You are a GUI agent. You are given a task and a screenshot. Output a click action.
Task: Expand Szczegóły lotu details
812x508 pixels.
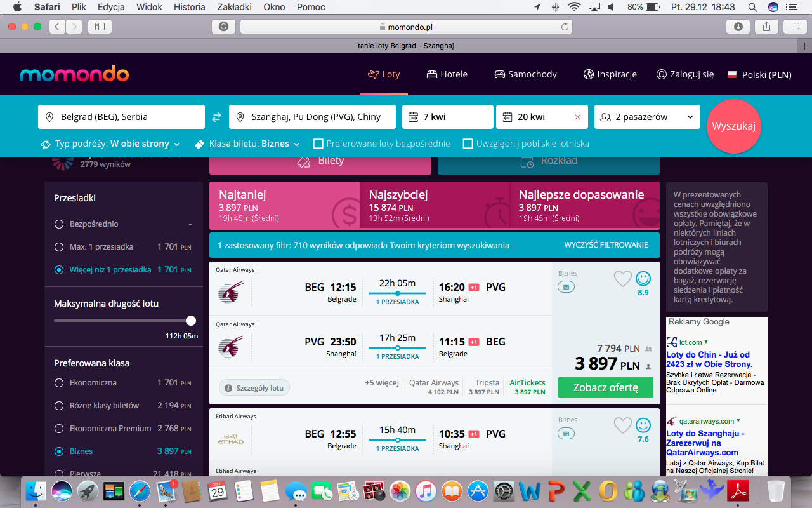point(254,388)
